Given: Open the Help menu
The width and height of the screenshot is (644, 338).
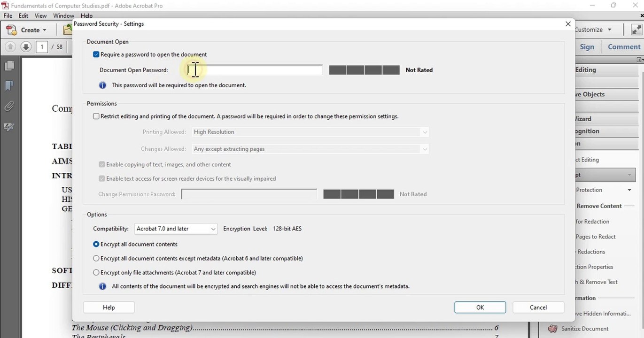Looking at the screenshot, I should click(86, 15).
